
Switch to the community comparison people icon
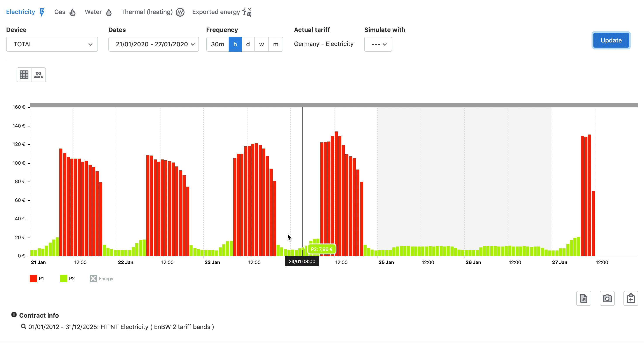38,75
